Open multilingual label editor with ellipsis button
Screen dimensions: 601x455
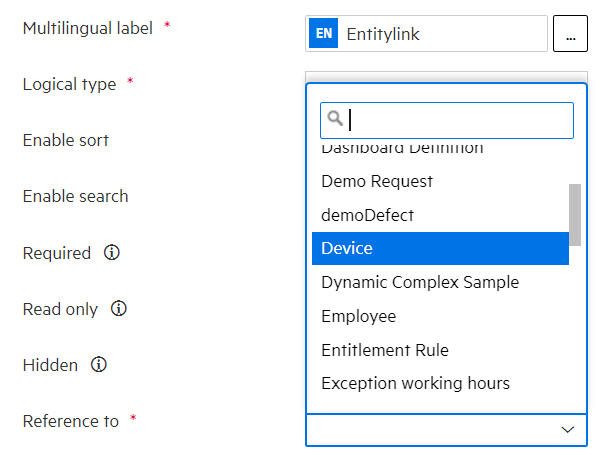(x=570, y=33)
